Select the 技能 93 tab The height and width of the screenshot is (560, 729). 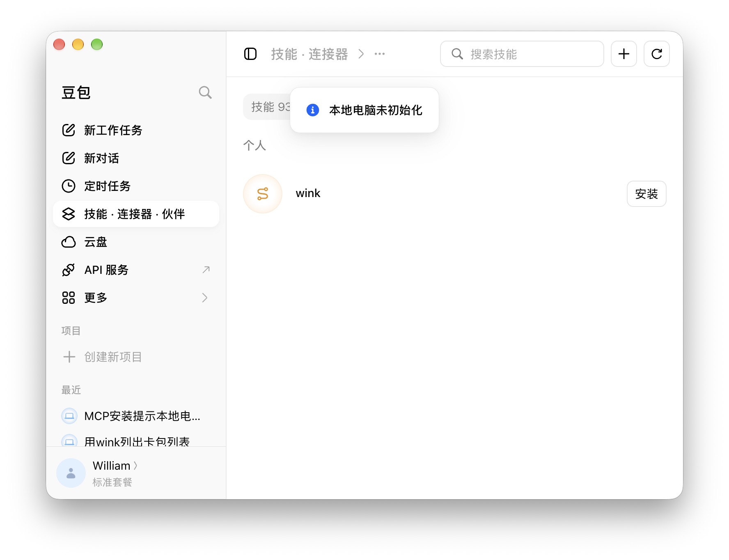click(267, 107)
